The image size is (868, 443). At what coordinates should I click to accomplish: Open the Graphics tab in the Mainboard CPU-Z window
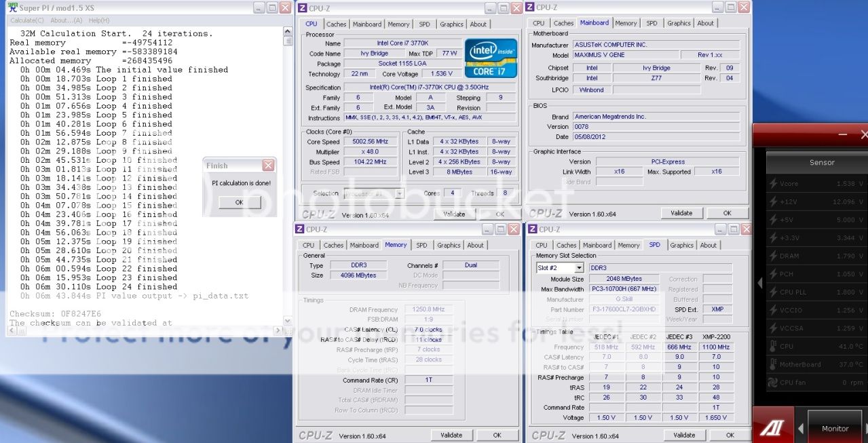678,23
